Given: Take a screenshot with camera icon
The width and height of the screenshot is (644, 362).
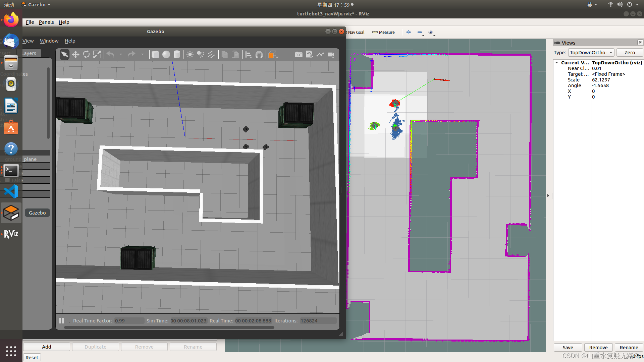Looking at the screenshot, I should coord(299,55).
